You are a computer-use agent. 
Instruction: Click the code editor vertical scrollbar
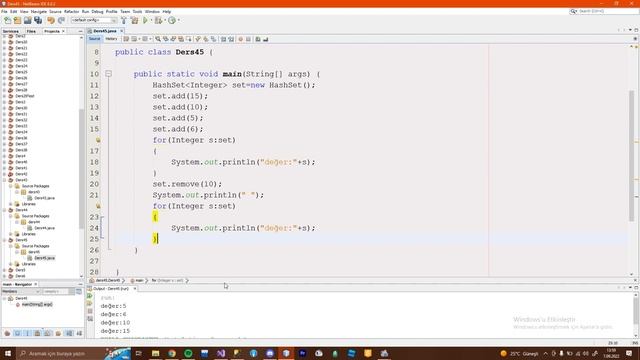[632, 156]
